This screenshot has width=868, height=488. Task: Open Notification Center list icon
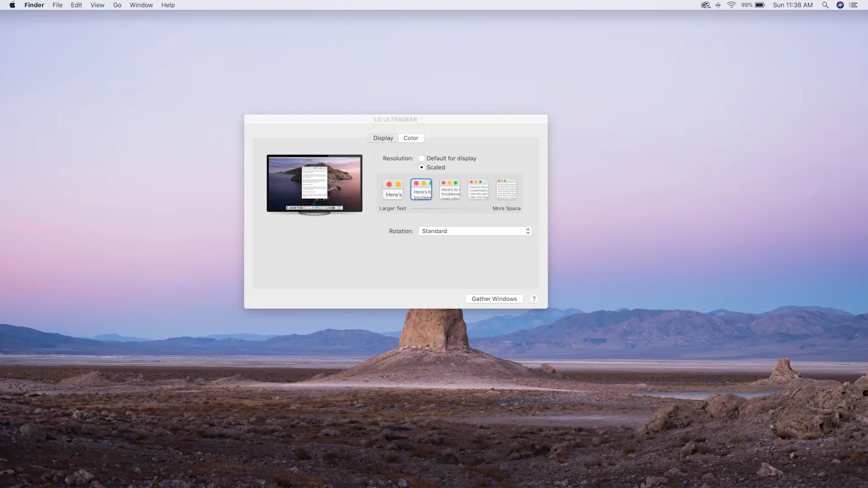point(854,5)
